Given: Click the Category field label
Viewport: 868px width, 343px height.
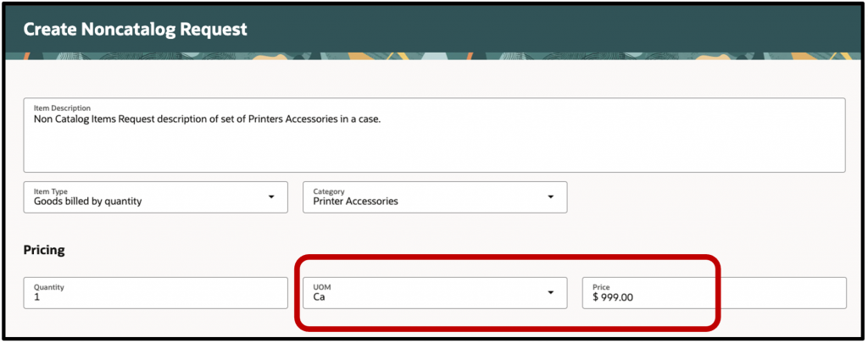Looking at the screenshot, I should coord(329,191).
